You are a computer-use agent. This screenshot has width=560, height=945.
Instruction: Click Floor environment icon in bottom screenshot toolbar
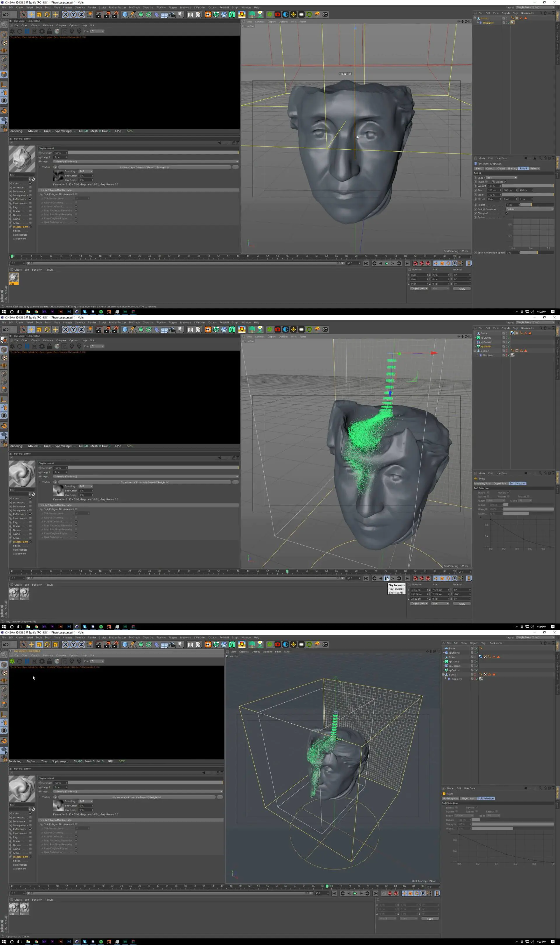point(164,644)
